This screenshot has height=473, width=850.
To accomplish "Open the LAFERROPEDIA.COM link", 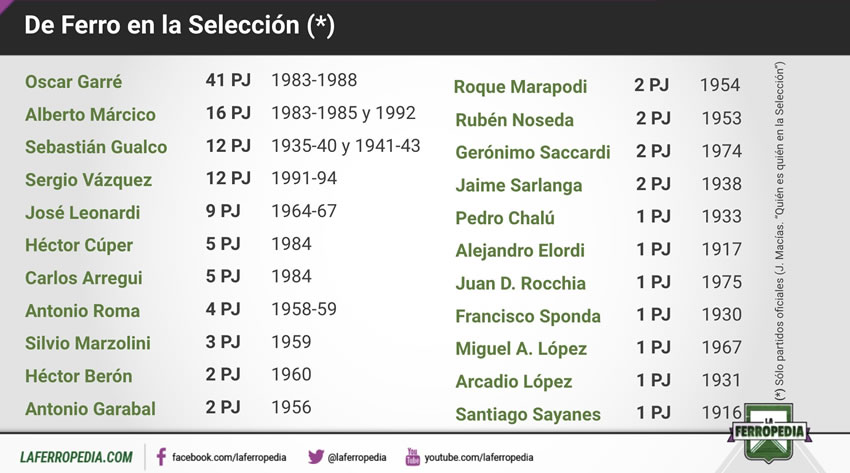I will click(x=76, y=457).
